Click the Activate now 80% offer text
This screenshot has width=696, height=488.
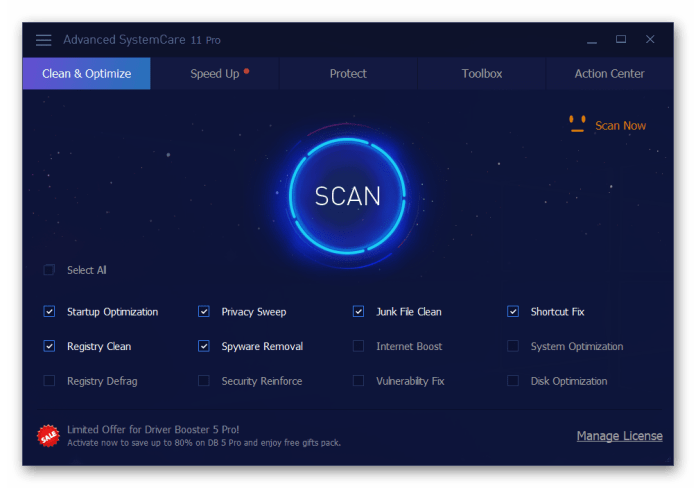coord(204,443)
